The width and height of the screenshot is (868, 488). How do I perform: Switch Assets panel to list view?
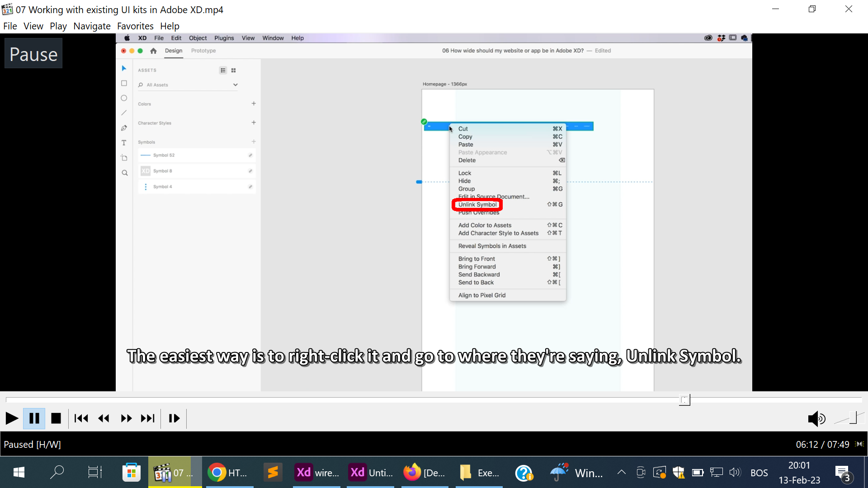click(x=223, y=70)
